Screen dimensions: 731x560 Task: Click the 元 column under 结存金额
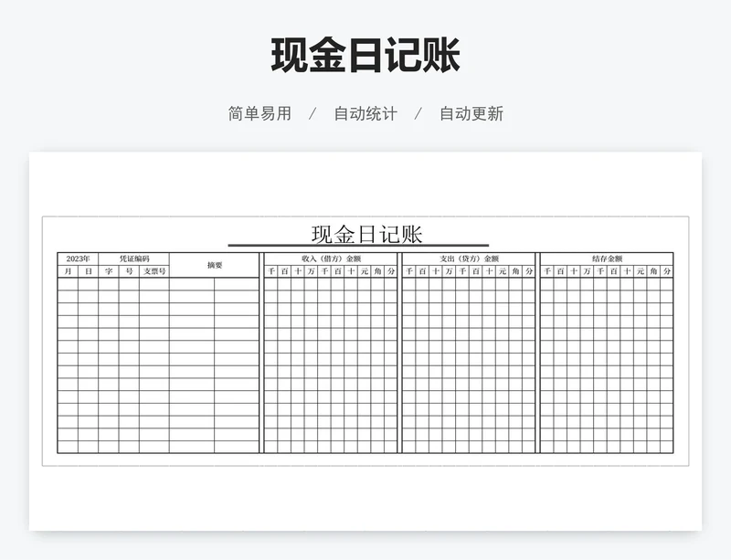[x=641, y=271]
